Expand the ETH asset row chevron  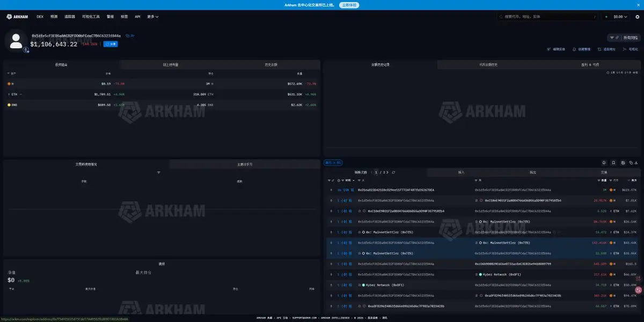pos(21,94)
